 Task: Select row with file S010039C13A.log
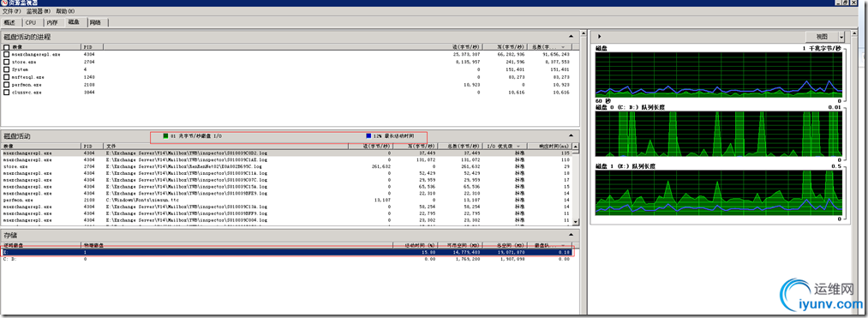coord(287,207)
